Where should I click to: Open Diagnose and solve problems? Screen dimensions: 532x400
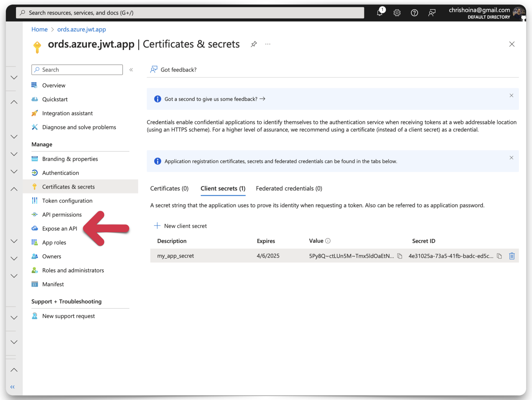(79, 127)
